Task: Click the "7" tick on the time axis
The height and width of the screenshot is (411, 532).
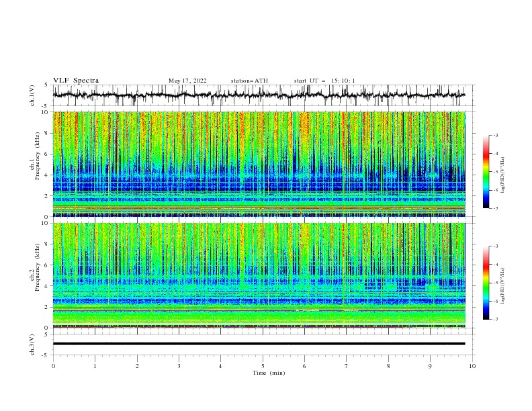Action: (347, 366)
